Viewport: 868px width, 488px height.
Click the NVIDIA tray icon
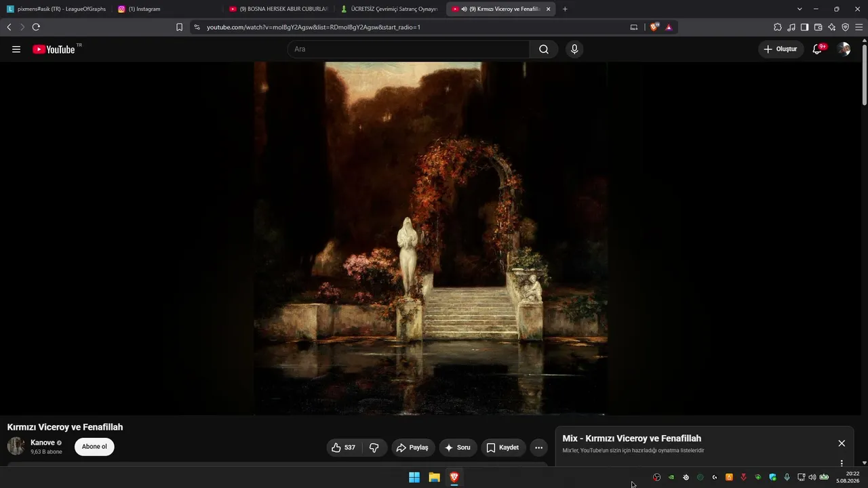(x=671, y=477)
